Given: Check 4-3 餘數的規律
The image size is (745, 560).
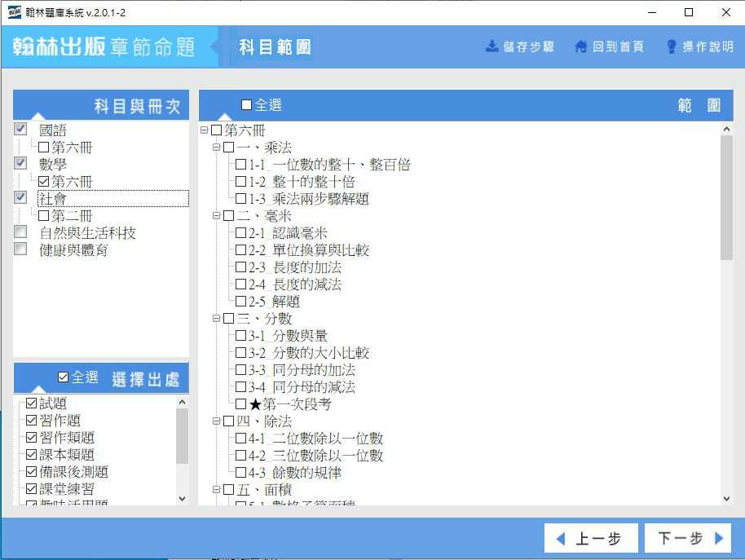Looking at the screenshot, I should pos(241,472).
